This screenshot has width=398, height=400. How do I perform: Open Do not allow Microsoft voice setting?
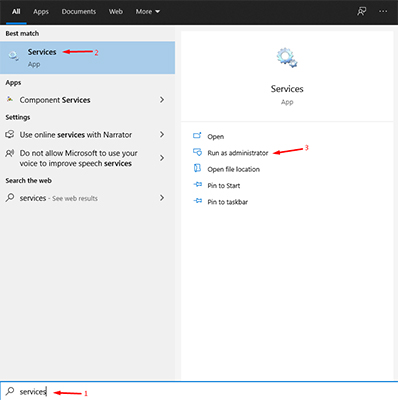click(87, 158)
